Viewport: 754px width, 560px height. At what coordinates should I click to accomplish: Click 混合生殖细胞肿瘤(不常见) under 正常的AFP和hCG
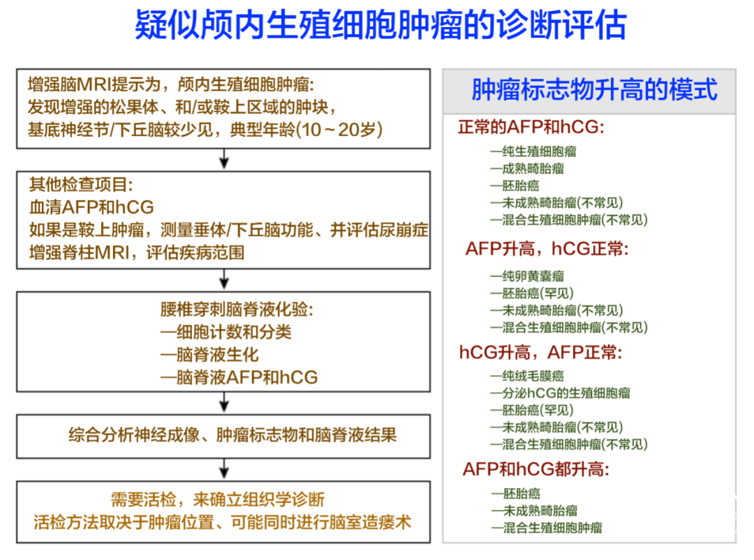click(x=570, y=220)
